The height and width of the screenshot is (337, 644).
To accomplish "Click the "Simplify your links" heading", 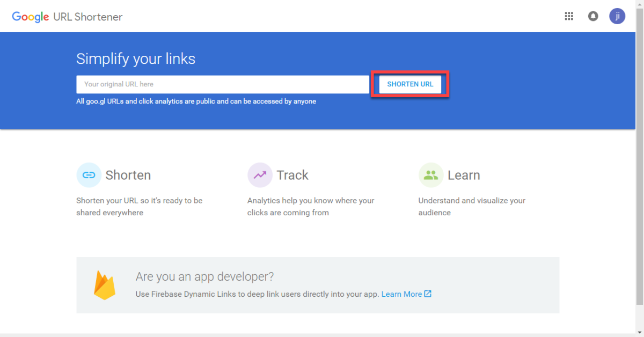I will point(136,58).
